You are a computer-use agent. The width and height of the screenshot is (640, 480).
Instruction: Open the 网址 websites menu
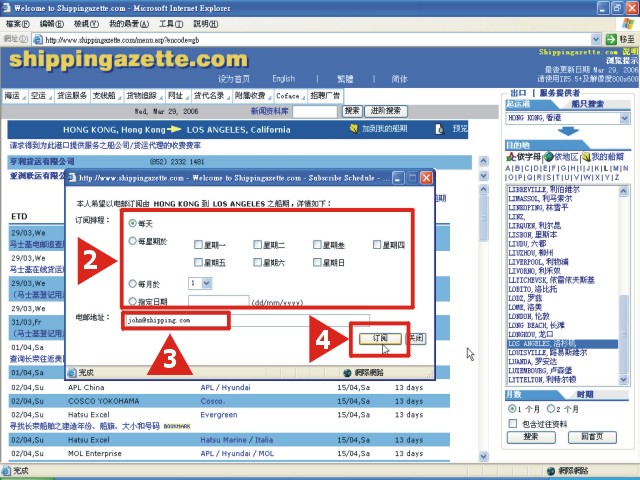tap(178, 96)
